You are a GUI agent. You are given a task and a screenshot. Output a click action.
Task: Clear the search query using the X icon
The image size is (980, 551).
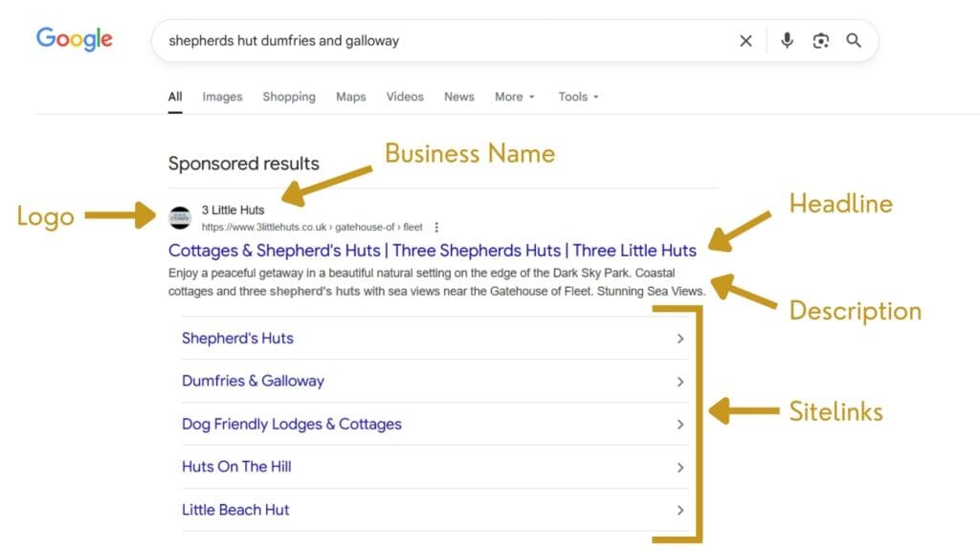[x=746, y=40]
